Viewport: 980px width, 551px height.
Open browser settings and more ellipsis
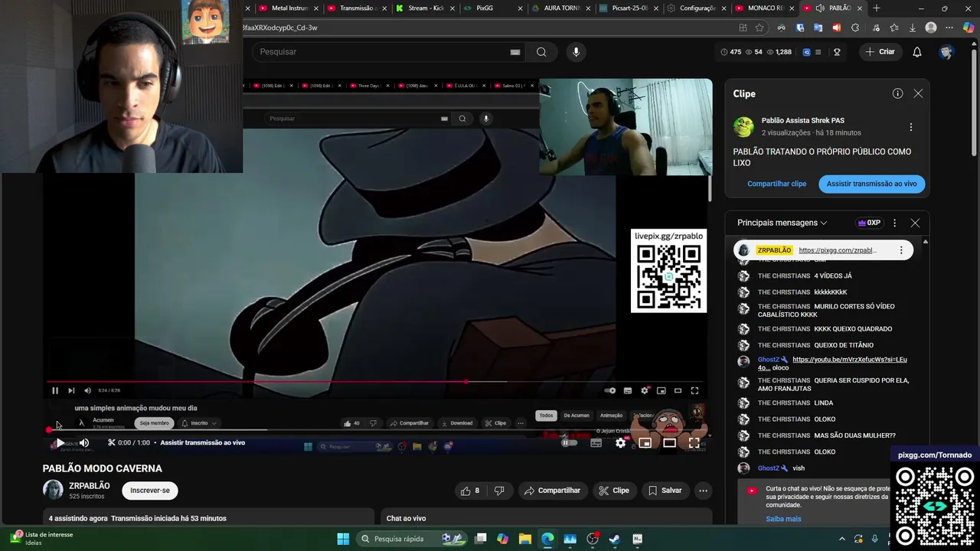949,28
